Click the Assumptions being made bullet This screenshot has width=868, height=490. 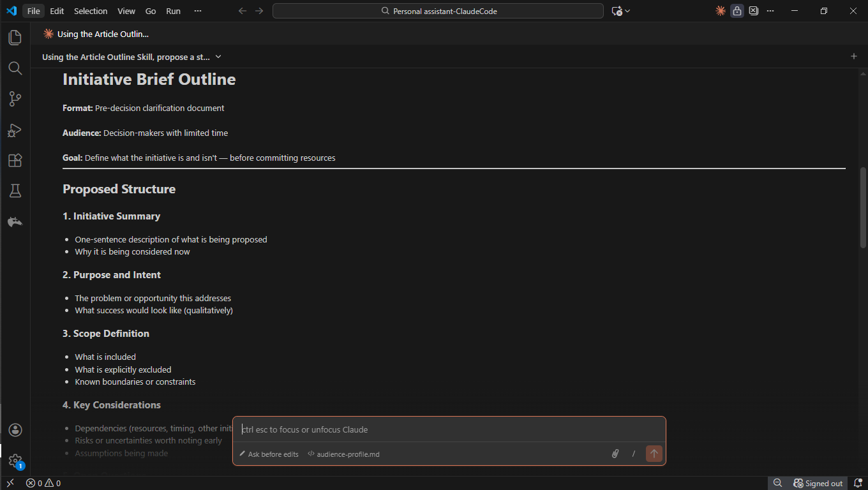tap(121, 453)
